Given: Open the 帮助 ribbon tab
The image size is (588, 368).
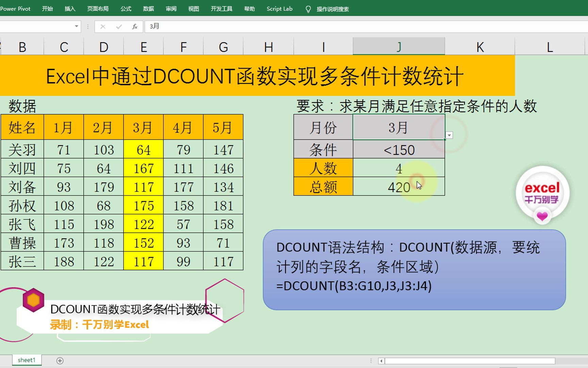Looking at the screenshot, I should pos(249,9).
